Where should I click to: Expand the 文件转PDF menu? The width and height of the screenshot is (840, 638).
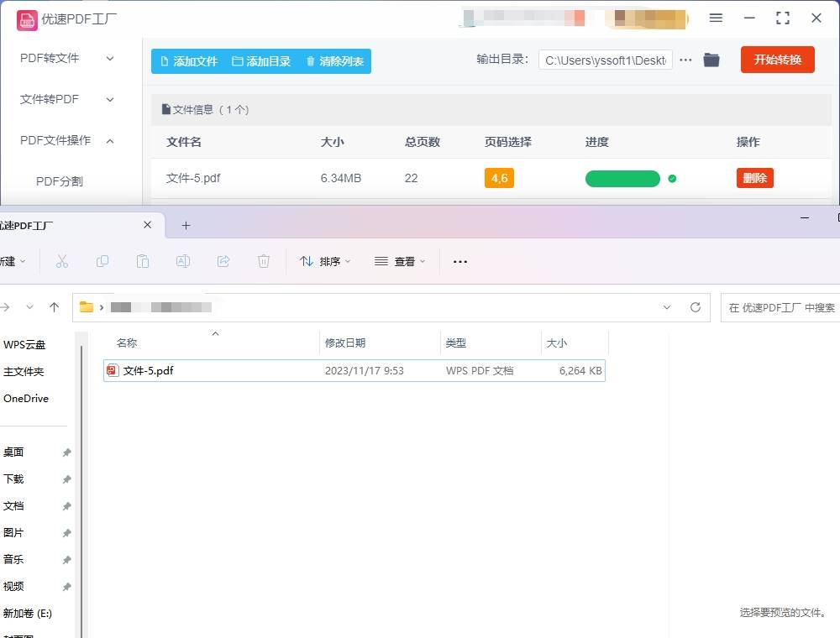[x=67, y=100]
